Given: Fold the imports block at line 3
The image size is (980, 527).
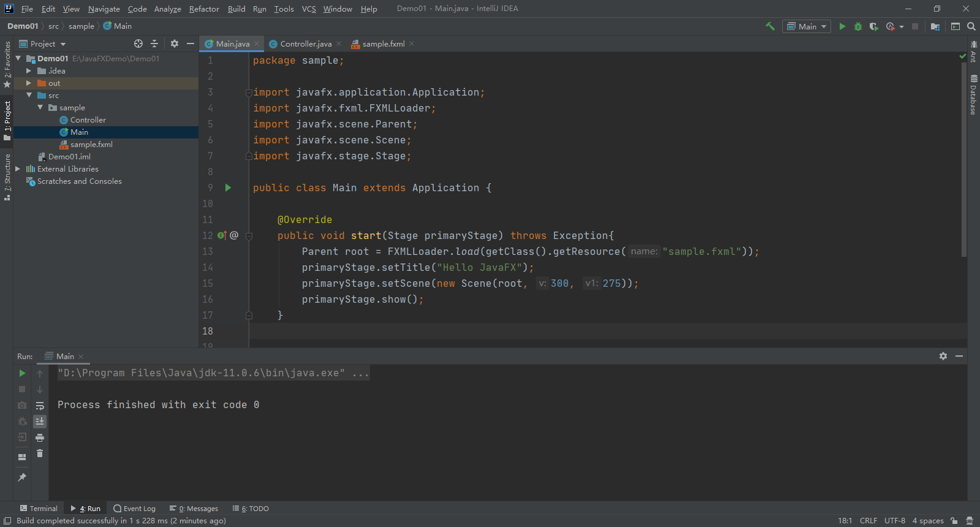Looking at the screenshot, I should [249, 93].
